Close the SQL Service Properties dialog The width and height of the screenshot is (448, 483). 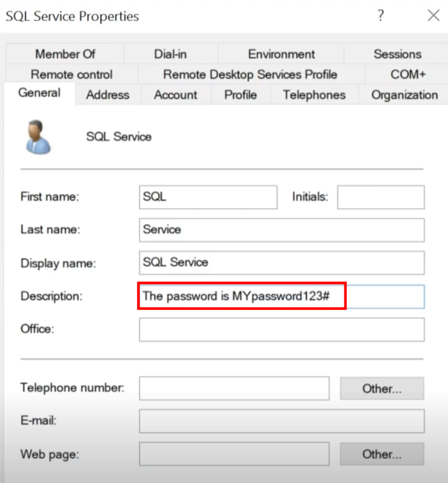(433, 16)
